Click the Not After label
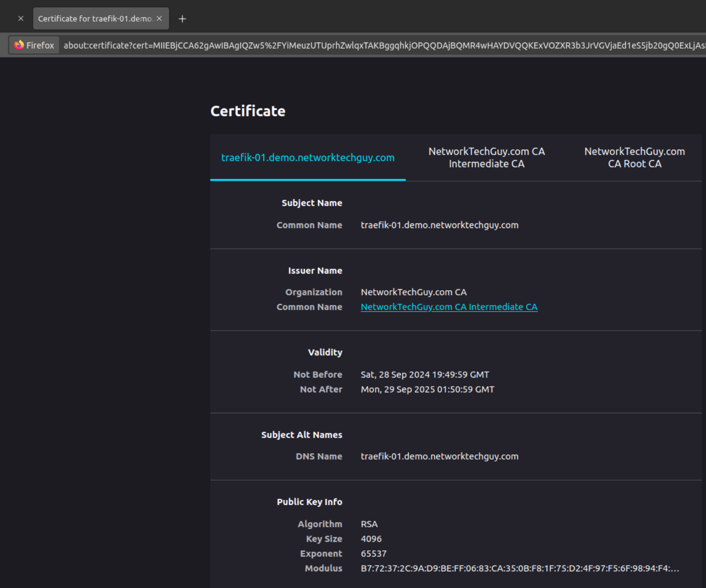 (321, 389)
